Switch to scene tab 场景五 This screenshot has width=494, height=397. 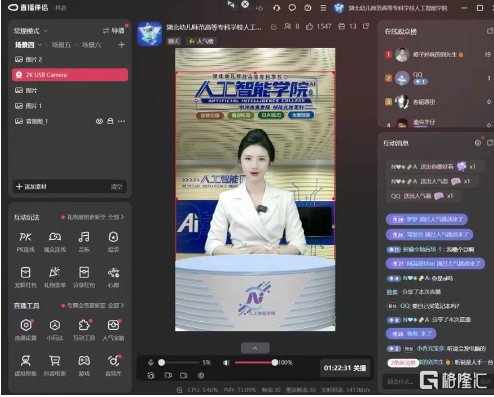click(61, 45)
